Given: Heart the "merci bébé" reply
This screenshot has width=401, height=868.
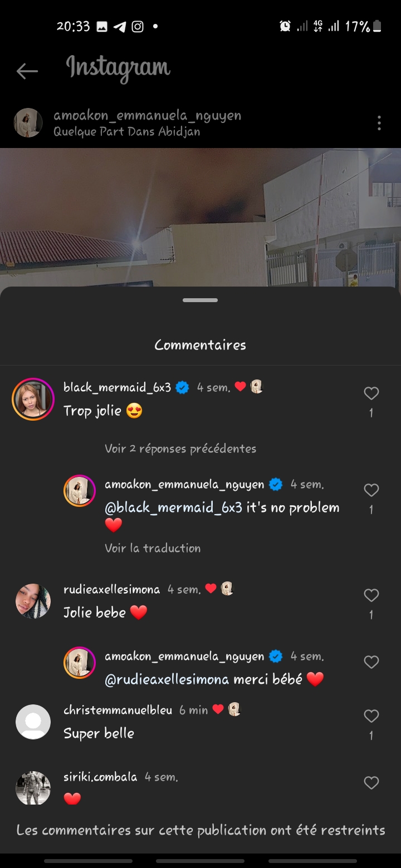Looking at the screenshot, I should [371, 662].
